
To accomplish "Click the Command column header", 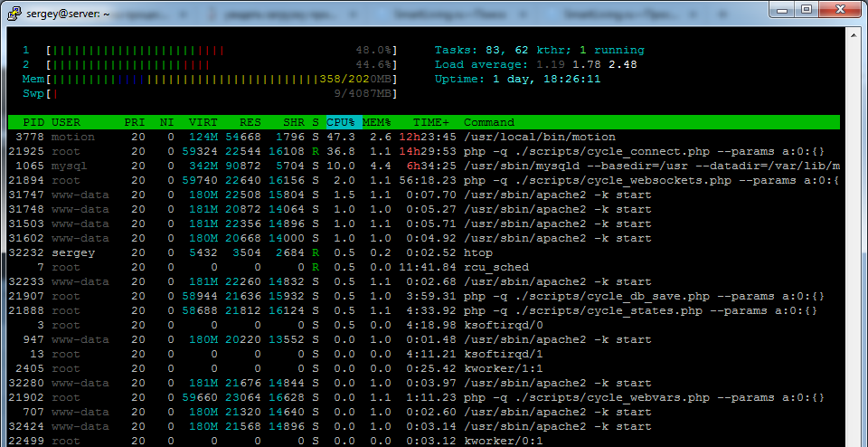I will [x=488, y=122].
